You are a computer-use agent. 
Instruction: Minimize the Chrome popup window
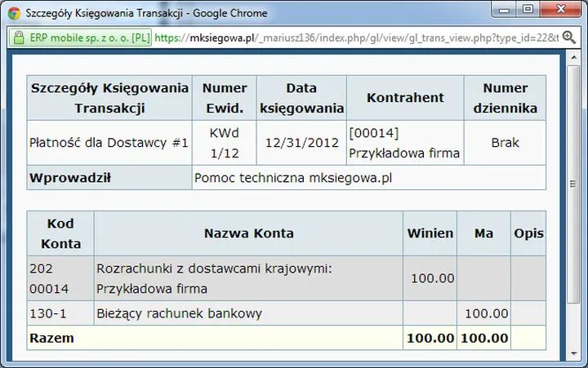(x=505, y=9)
